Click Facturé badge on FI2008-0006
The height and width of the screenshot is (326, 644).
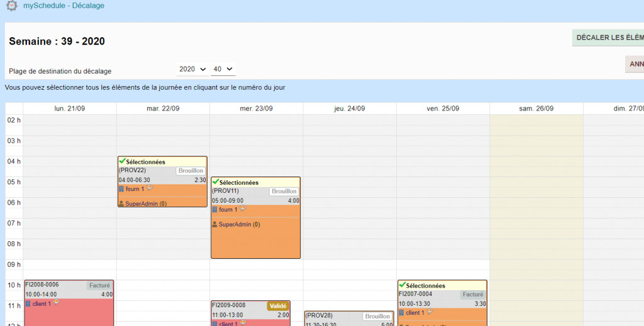(99, 285)
